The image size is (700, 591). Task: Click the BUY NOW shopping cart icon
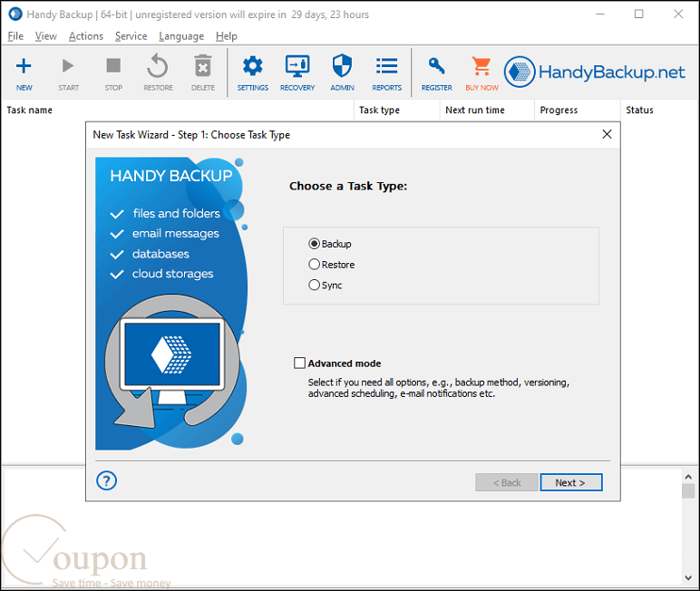pyautogui.click(x=481, y=66)
